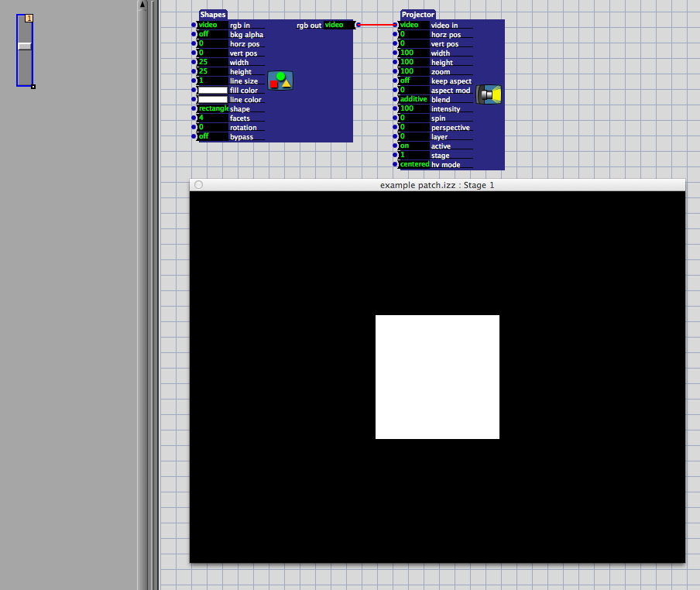Click the Shapes width input port dot
This screenshot has width=700, height=590.
click(194, 63)
